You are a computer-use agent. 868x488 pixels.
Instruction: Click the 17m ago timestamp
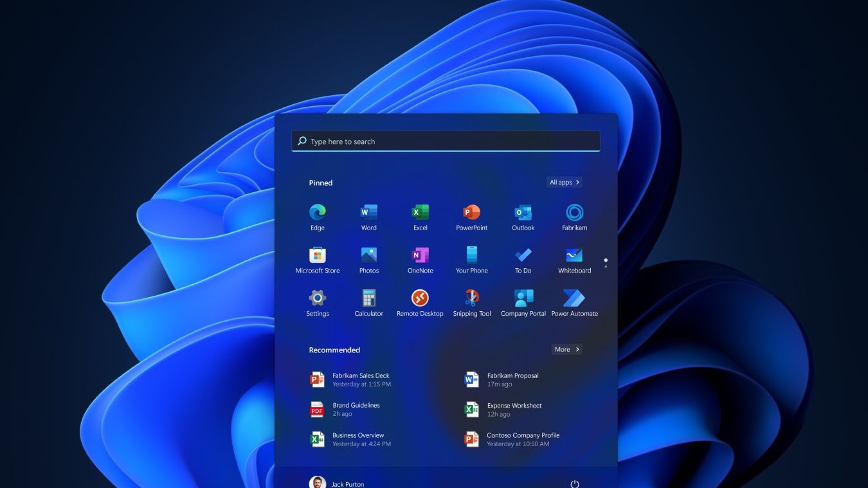[x=500, y=384]
